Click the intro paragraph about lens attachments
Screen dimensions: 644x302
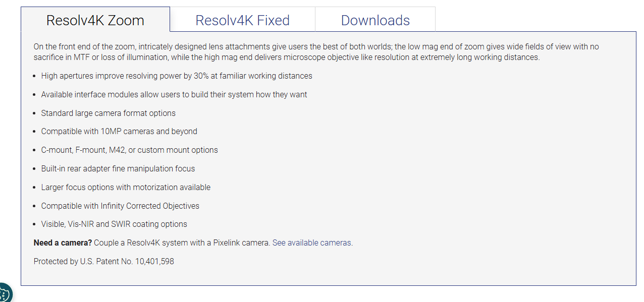[316, 51]
